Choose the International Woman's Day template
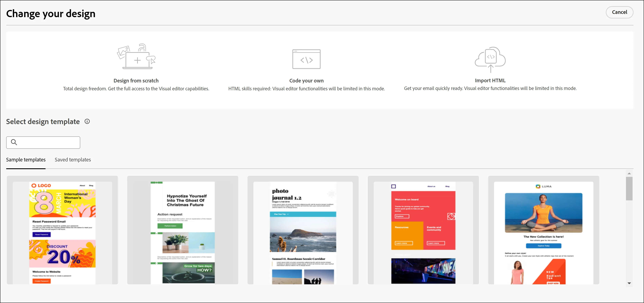This screenshot has width=644, height=303. [x=62, y=230]
